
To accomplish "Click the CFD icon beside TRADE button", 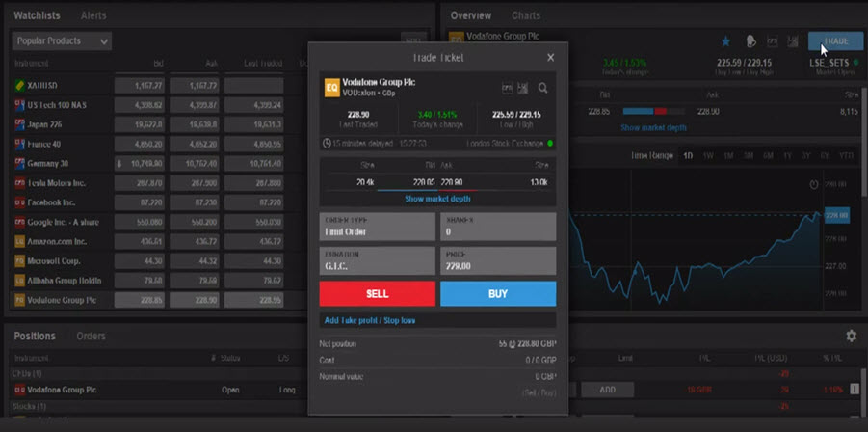I will (x=773, y=41).
